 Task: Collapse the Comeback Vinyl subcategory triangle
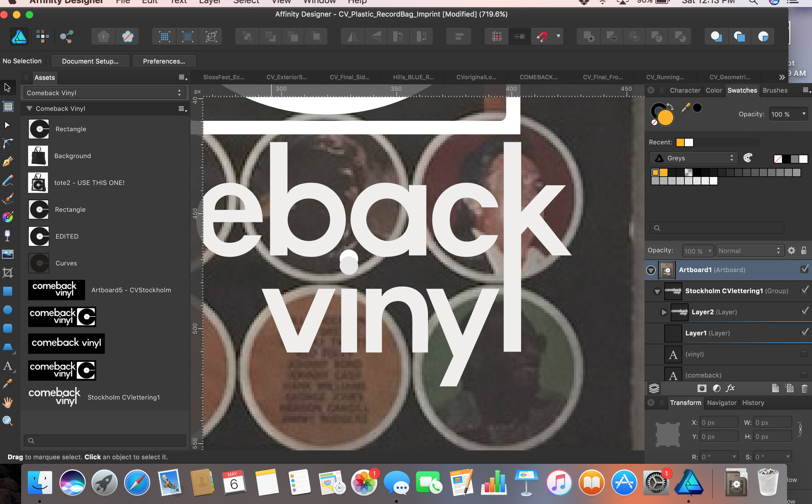click(x=29, y=108)
